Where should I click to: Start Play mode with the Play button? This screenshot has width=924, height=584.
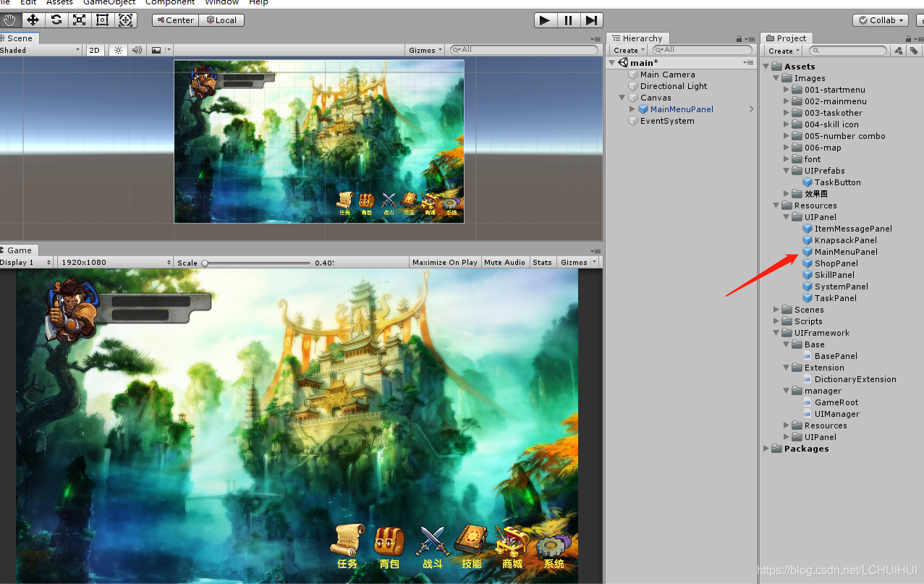[x=546, y=20]
